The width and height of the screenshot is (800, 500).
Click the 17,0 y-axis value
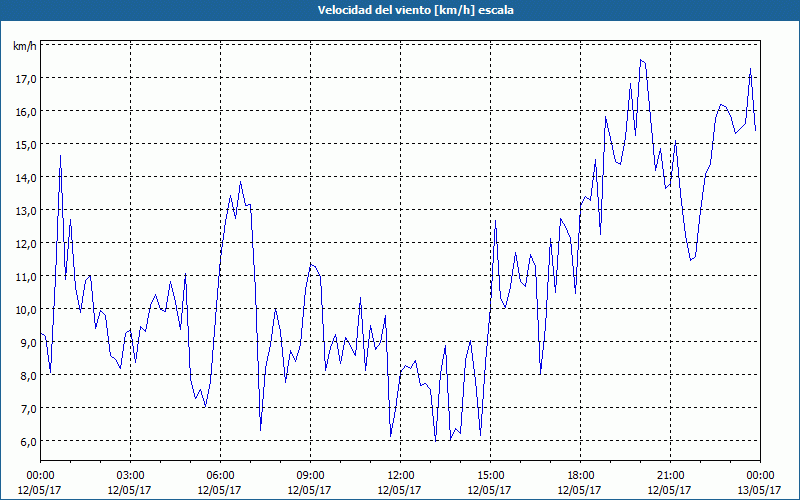(x=27, y=79)
